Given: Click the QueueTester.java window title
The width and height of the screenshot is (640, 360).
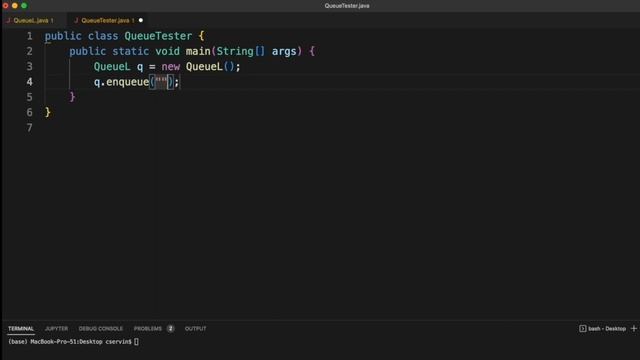Looking at the screenshot, I should pyautogui.click(x=347, y=6).
